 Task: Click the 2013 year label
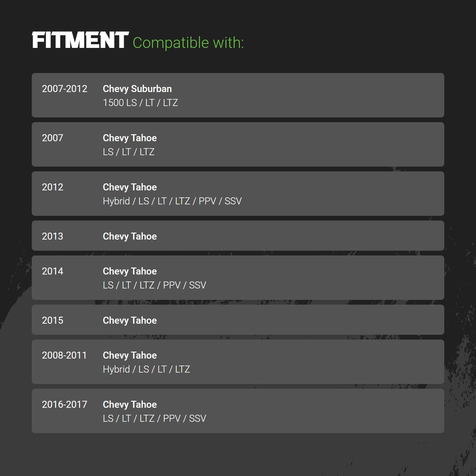tap(53, 236)
